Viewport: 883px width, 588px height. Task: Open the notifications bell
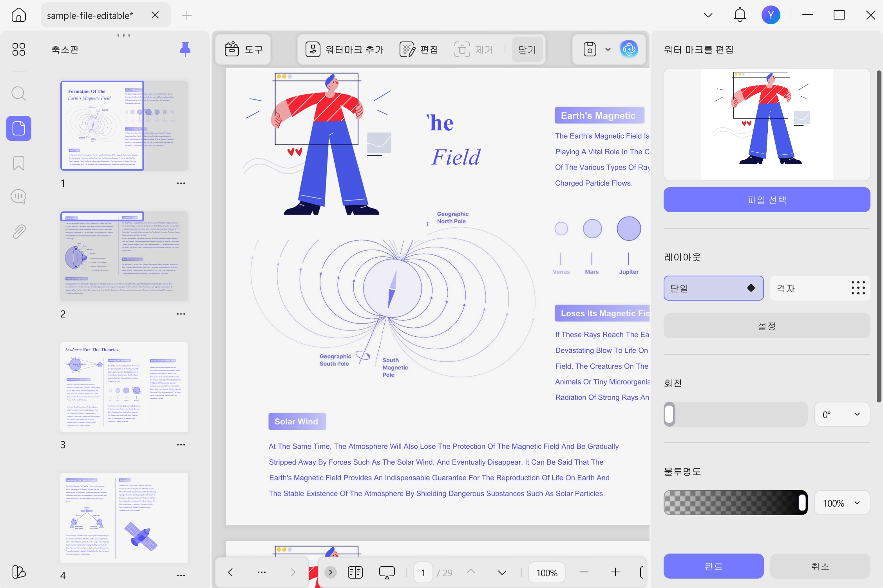click(740, 15)
